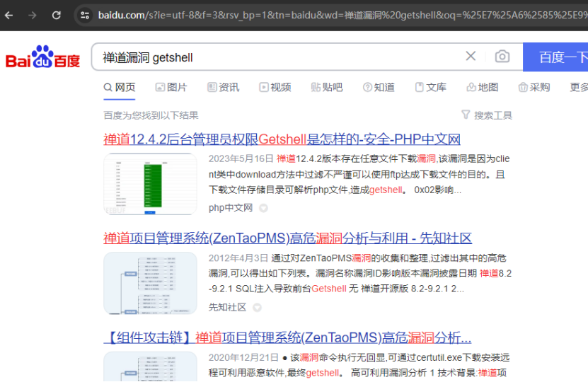
Task: Switch to the 视频 tab
Action: [x=275, y=87]
